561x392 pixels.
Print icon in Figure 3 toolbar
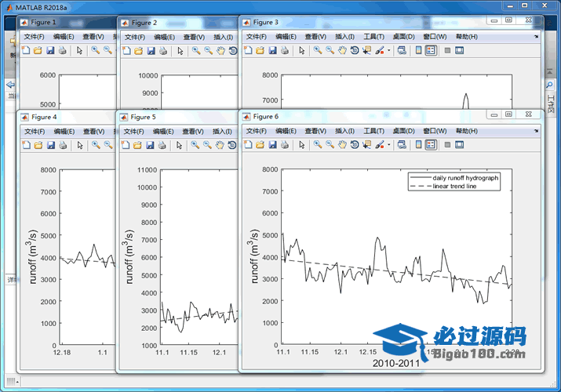[x=285, y=50]
